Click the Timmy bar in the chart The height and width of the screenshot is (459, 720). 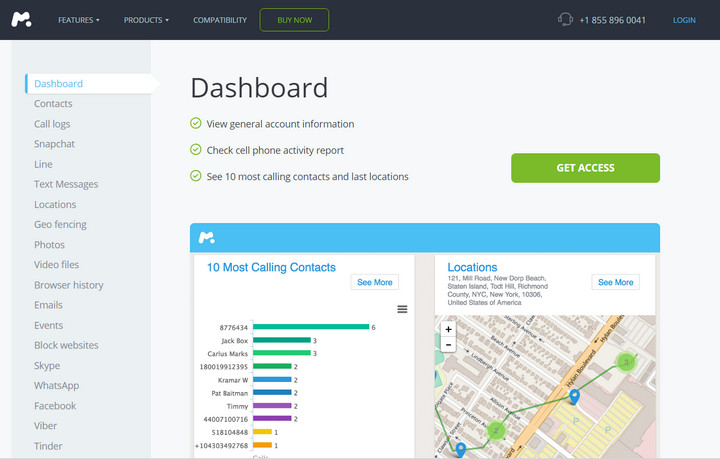click(272, 406)
